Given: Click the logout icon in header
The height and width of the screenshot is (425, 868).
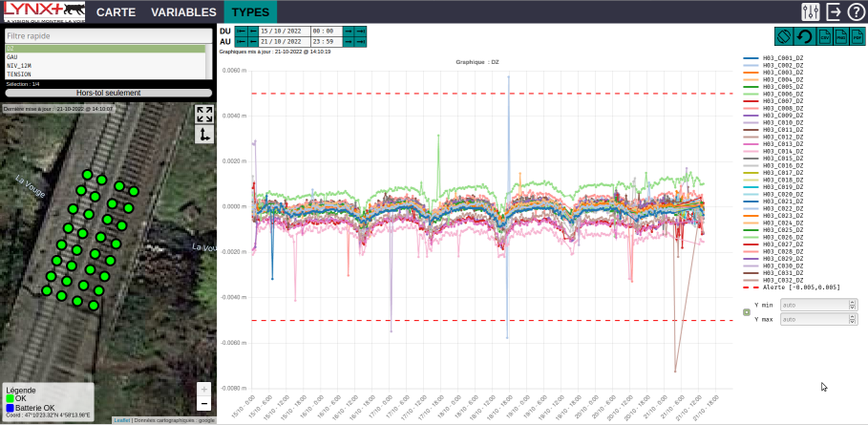Looking at the screenshot, I should [834, 12].
